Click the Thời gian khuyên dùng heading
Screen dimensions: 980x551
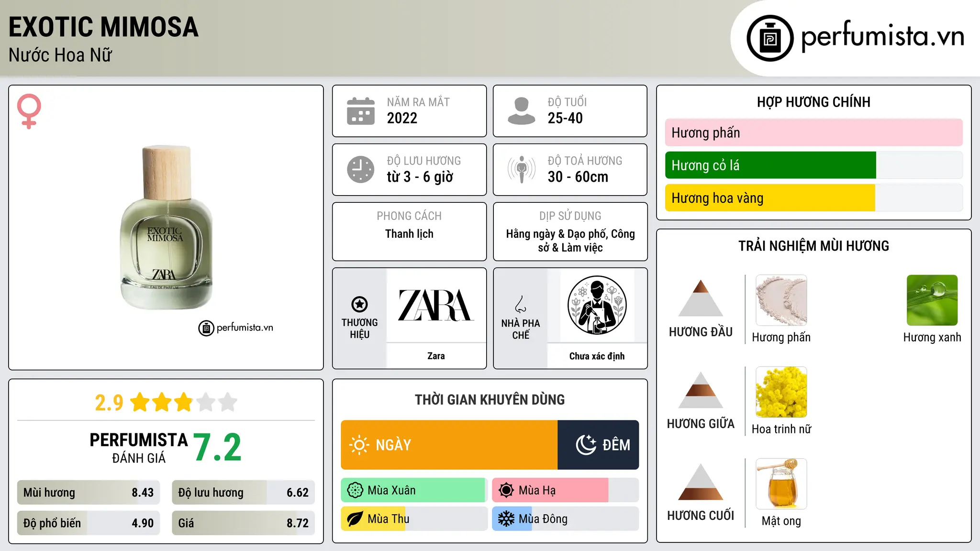pyautogui.click(x=490, y=399)
